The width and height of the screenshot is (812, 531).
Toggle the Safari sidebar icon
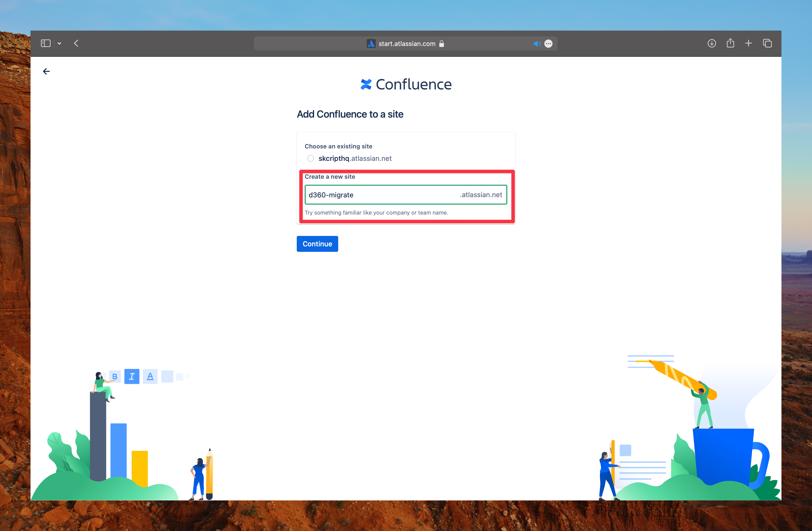pos(45,43)
